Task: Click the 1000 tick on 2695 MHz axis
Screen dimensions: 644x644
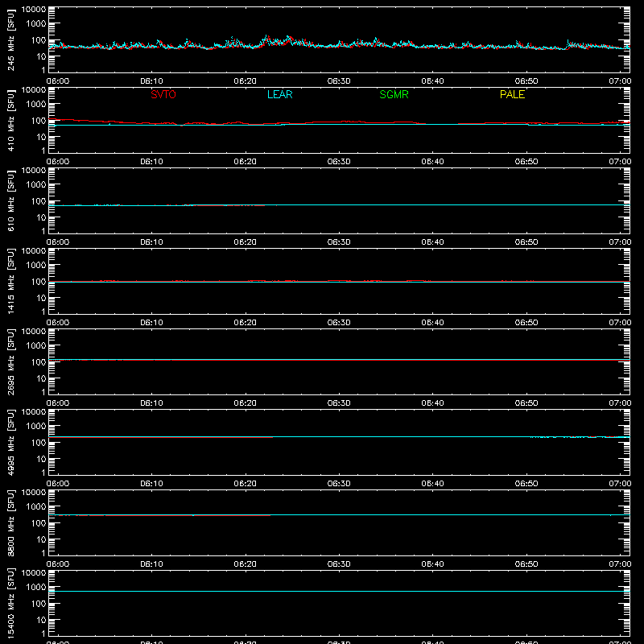Action: tap(36, 346)
